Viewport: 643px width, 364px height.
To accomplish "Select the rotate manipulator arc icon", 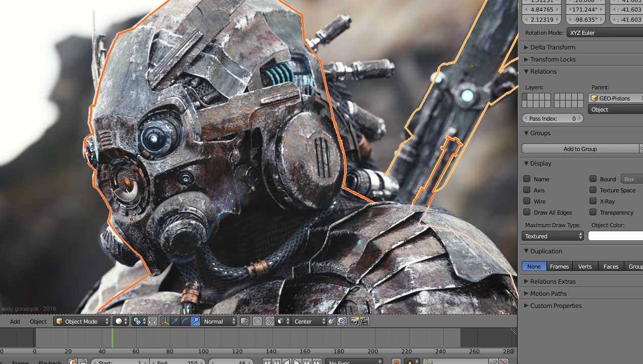I will point(185,321).
